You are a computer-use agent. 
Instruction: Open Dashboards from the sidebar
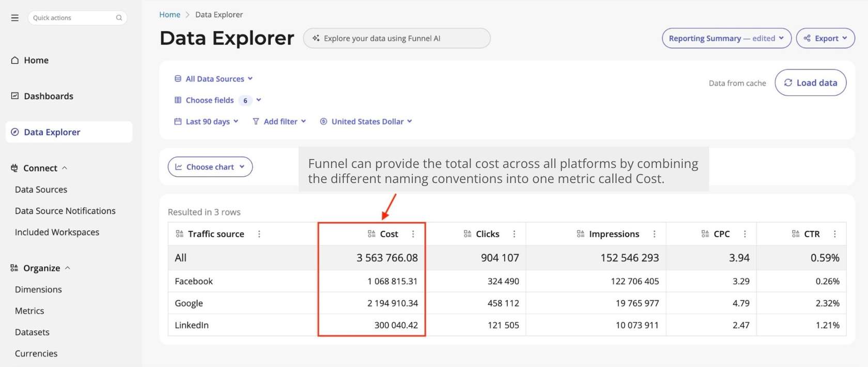click(48, 96)
